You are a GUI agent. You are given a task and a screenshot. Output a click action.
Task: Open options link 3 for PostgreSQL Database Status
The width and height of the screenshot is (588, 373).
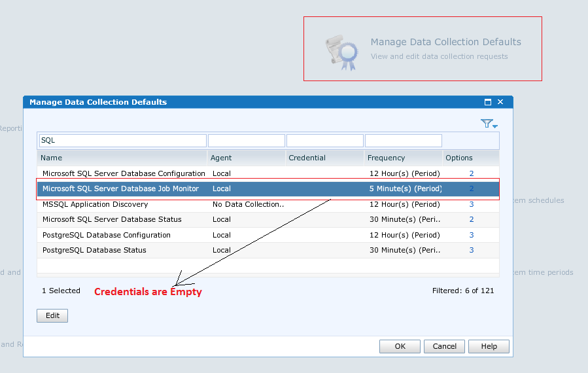click(x=472, y=250)
